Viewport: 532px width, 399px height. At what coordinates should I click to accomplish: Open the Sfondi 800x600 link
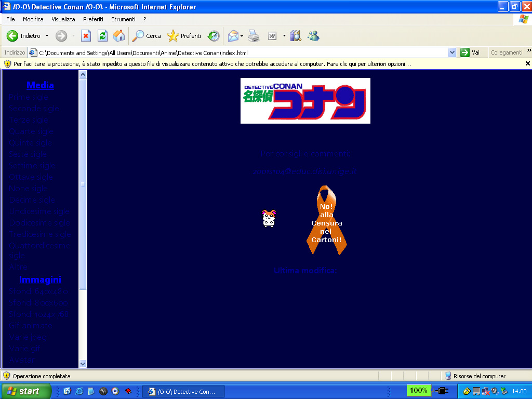point(38,303)
